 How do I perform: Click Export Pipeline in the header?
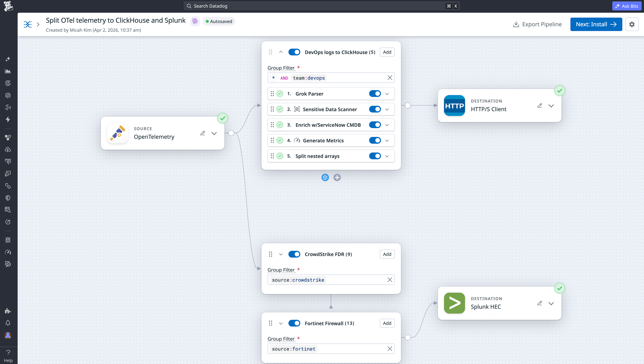pyautogui.click(x=537, y=24)
